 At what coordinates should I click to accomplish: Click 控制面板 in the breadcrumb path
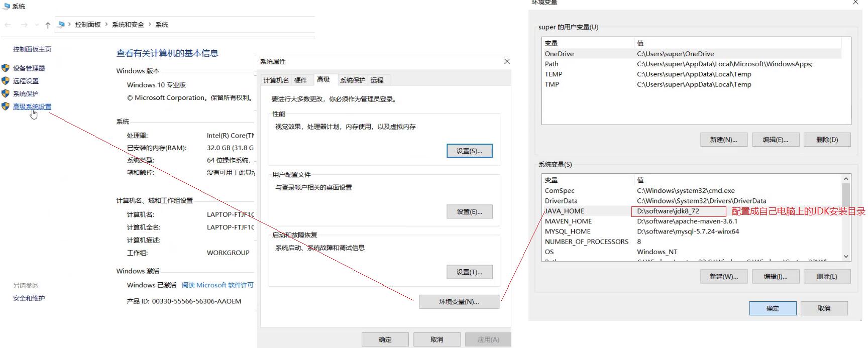(x=88, y=25)
